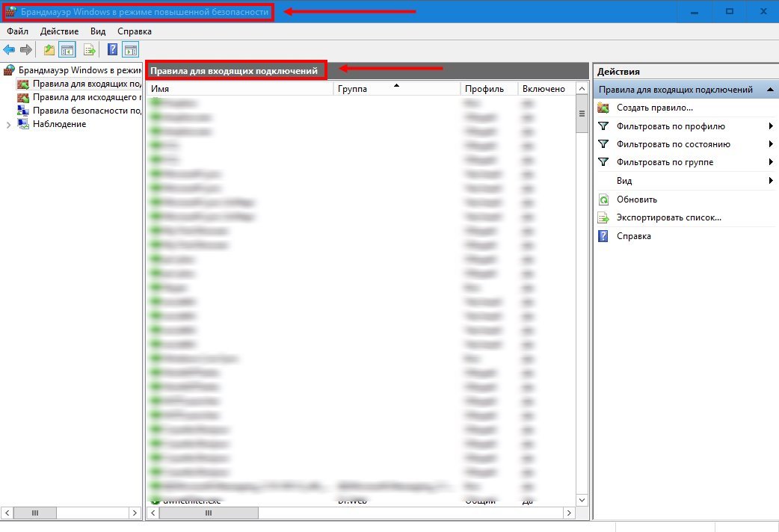Viewport: 779px width, 532px height.
Task: Open the Фильтровать по группе submenu
Action: 770,162
